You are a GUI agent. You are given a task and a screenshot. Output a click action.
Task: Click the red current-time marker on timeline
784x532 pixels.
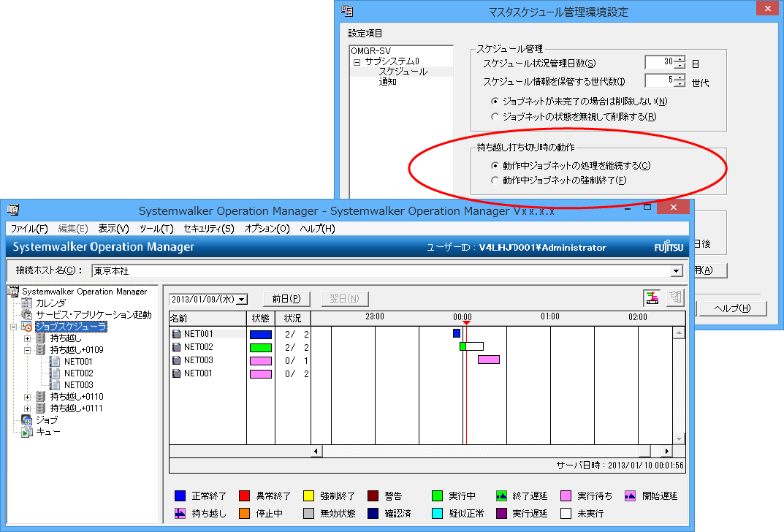point(466,323)
